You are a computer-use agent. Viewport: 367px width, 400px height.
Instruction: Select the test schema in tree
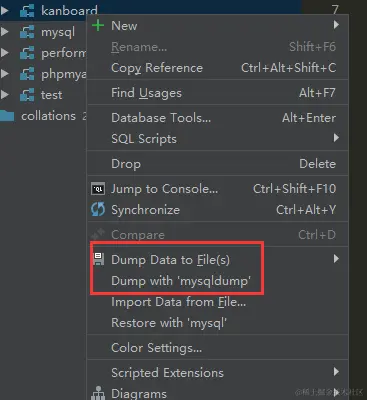coord(51,95)
